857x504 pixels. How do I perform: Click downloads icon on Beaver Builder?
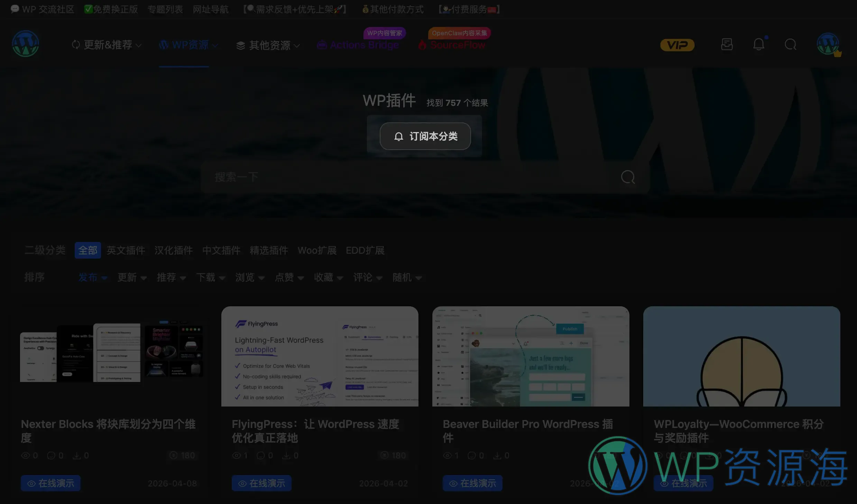pyautogui.click(x=497, y=456)
